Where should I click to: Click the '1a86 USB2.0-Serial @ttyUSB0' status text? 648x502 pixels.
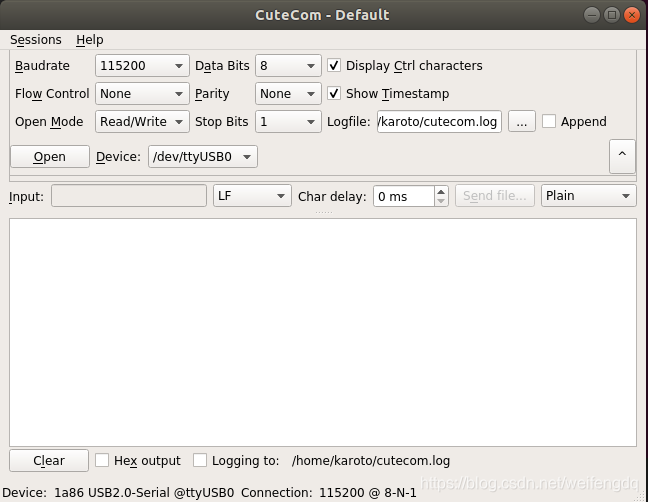(144, 493)
